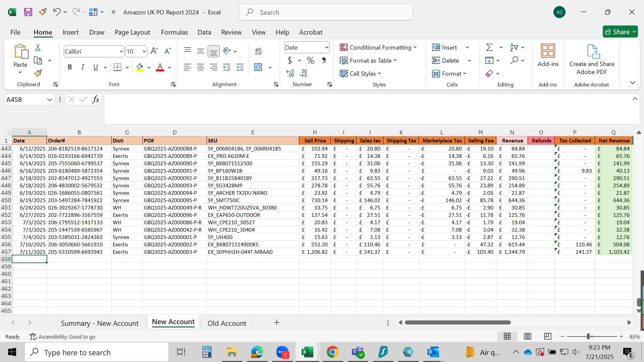644x362 pixels.
Task: Open Conditional Formatting menu
Action: [x=378, y=47]
